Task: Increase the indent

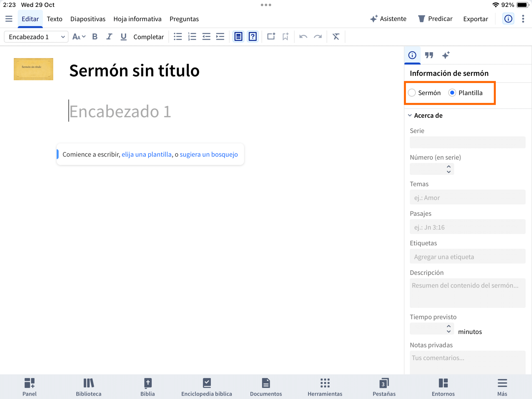Action: click(x=220, y=37)
